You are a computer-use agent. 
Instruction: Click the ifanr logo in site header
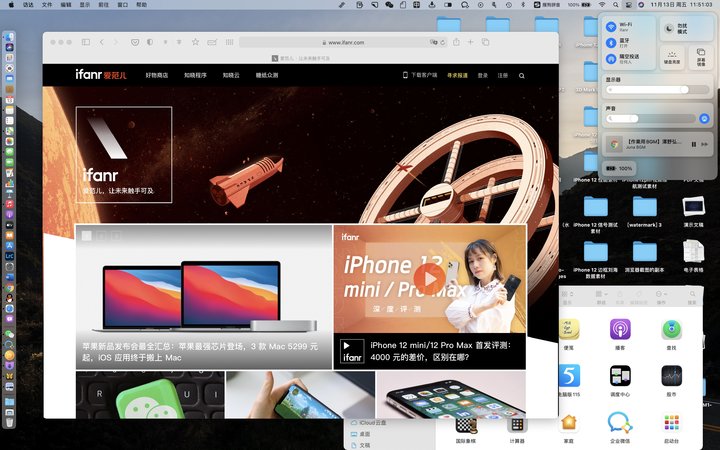101,75
